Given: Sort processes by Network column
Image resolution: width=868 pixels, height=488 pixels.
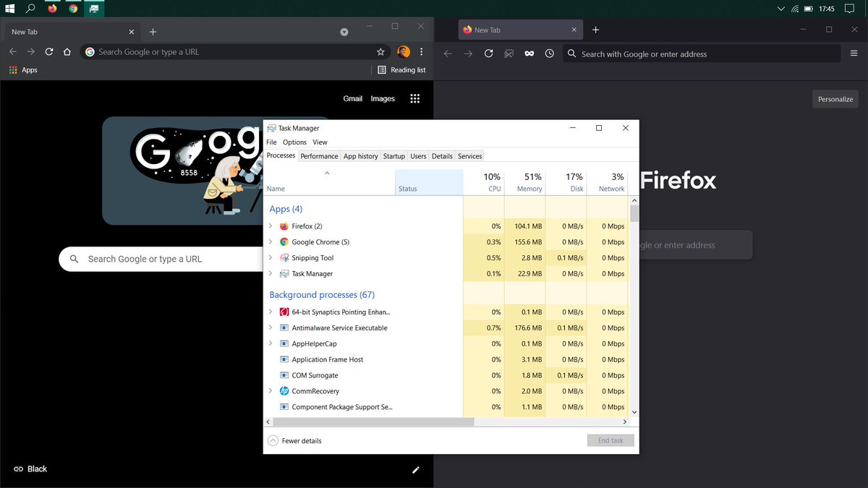Looking at the screenshot, I should pyautogui.click(x=608, y=182).
